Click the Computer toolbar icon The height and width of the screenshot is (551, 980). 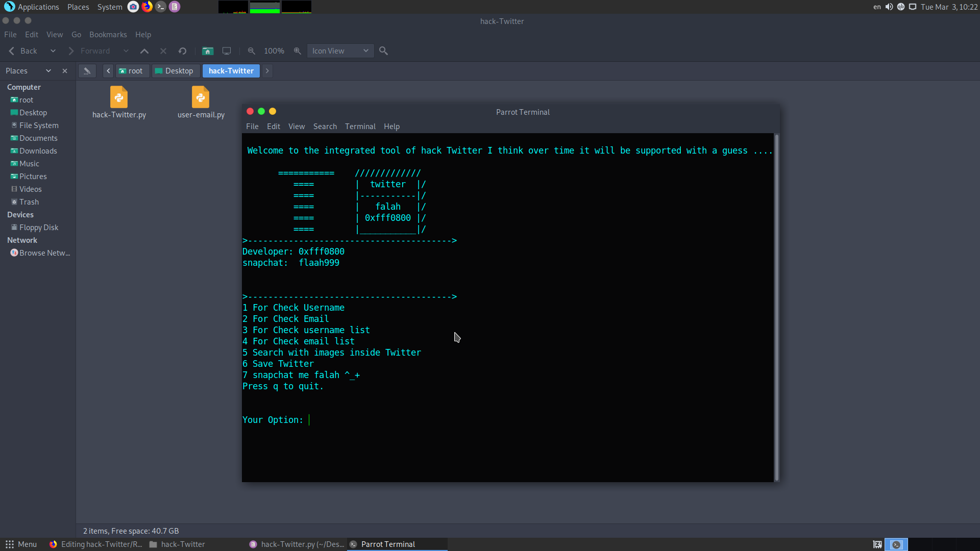227,51
